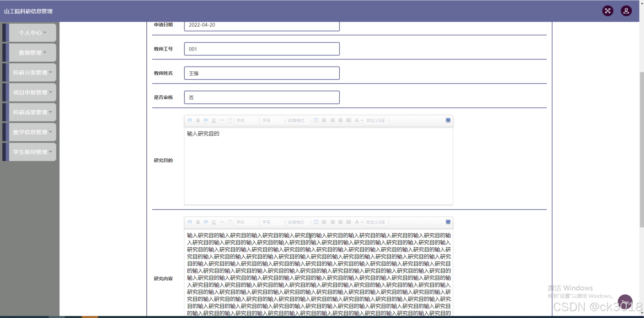Click into the 研究目的 editor text area
This screenshot has height=318, width=644.
coord(318,166)
